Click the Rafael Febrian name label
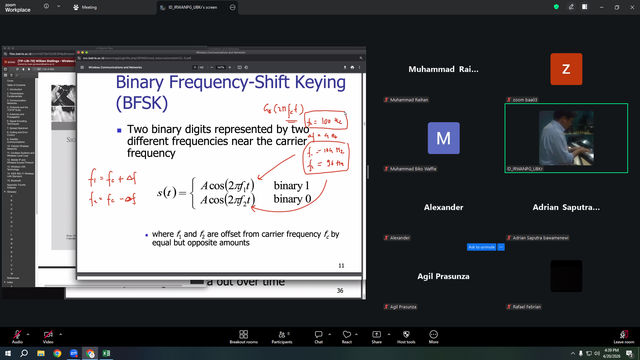640x360 pixels. click(524, 307)
